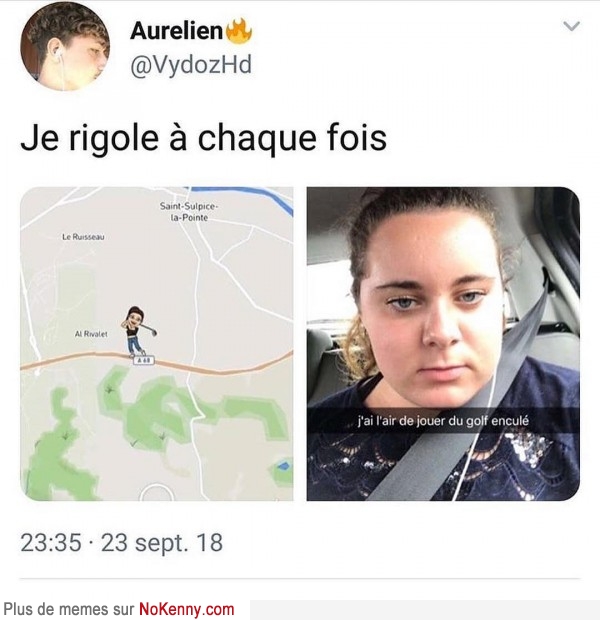
Task: Click the small blue pond on map
Action: tap(283, 467)
